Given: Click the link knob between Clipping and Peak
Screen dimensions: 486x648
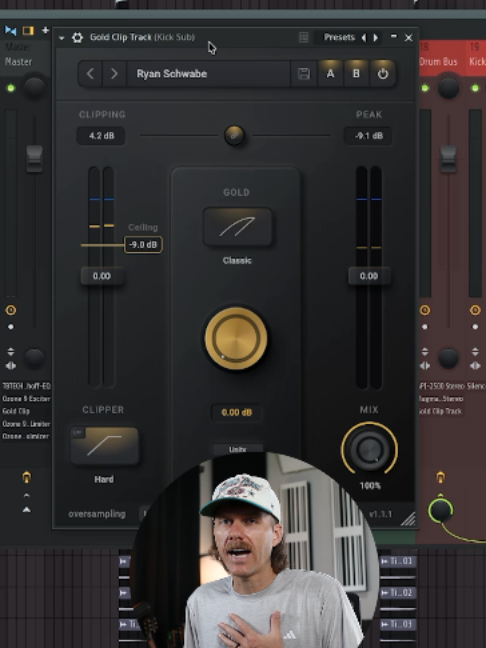Looking at the screenshot, I should [234, 135].
